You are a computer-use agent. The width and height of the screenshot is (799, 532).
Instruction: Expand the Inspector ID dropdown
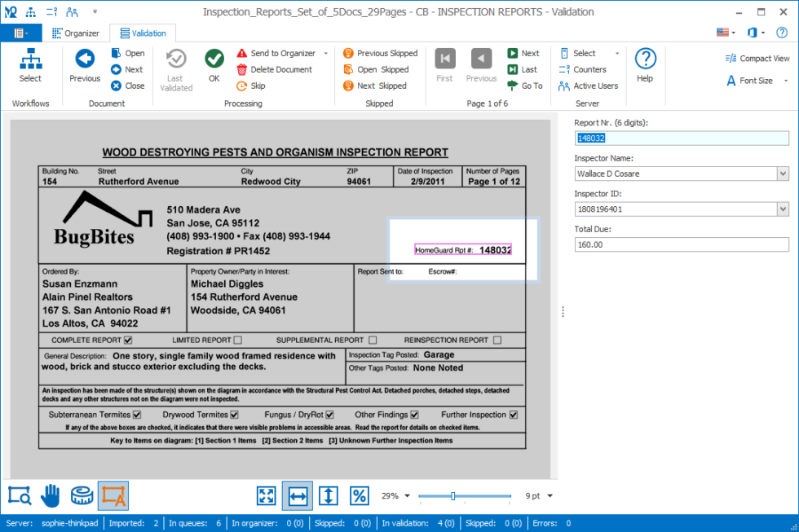click(x=783, y=209)
